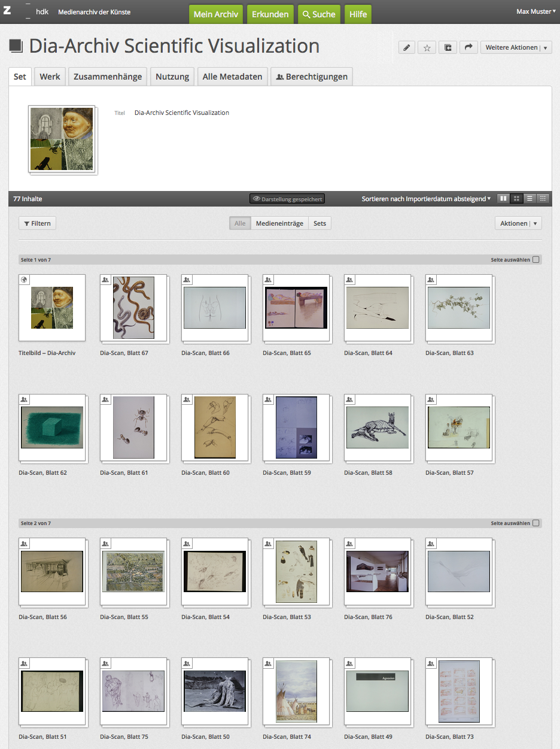Click the add-to-set icon button
The image size is (560, 749).
tap(448, 48)
